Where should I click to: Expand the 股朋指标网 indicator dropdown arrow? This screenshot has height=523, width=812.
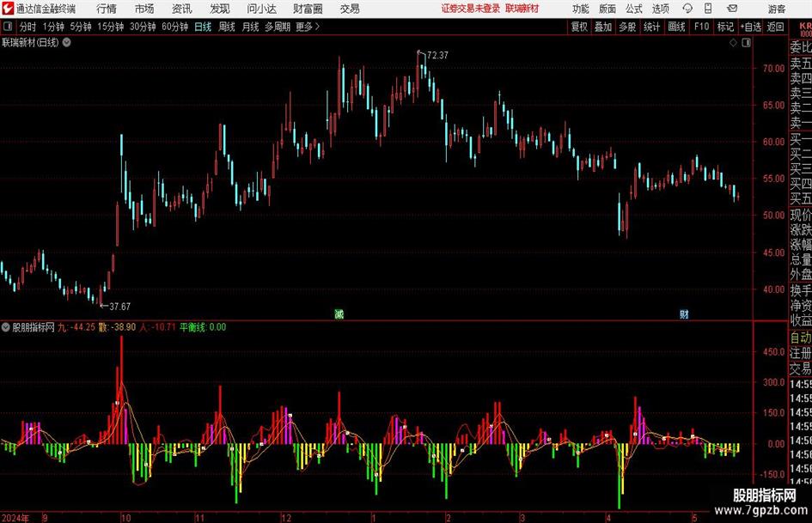(6, 326)
